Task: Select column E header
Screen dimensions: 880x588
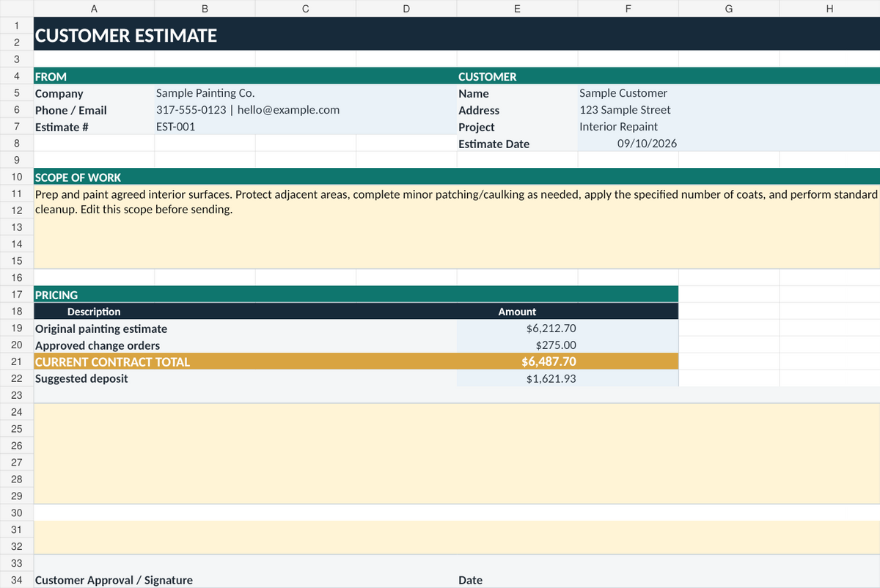Action: [x=517, y=9]
